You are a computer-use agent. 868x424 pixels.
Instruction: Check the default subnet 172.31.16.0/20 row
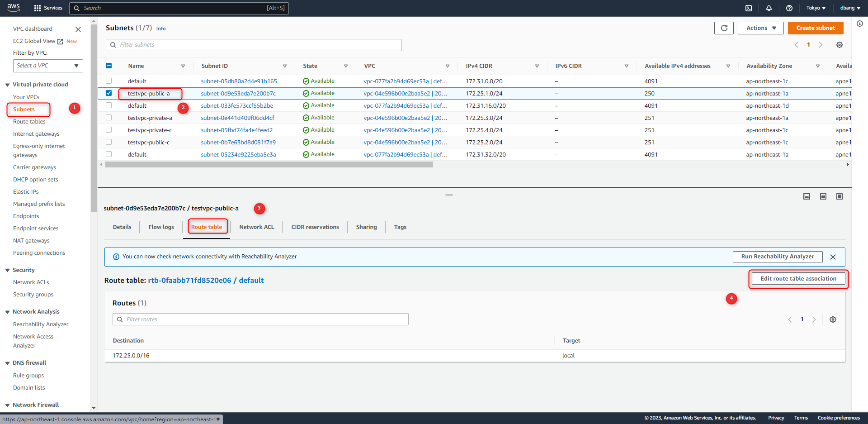click(108, 105)
